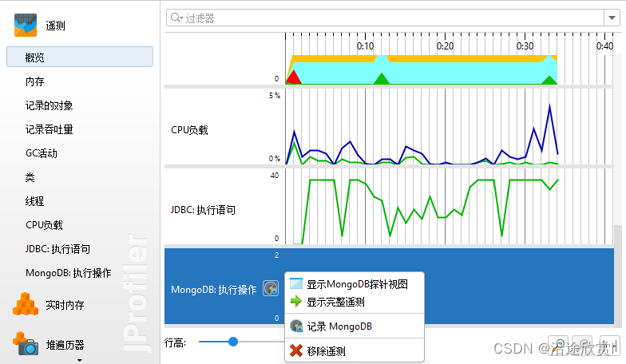
Task: Select JDBC: 执行语句 in the sidebar
Action: pyautogui.click(x=57, y=249)
